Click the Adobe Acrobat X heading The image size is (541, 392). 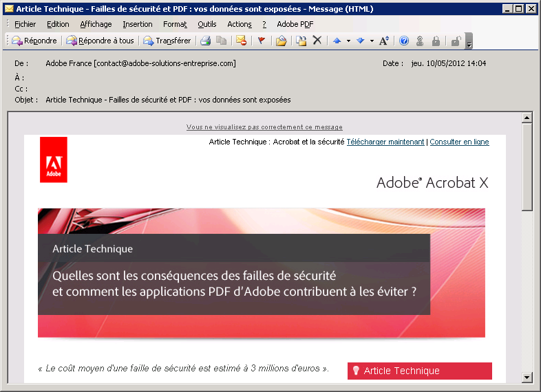click(432, 183)
